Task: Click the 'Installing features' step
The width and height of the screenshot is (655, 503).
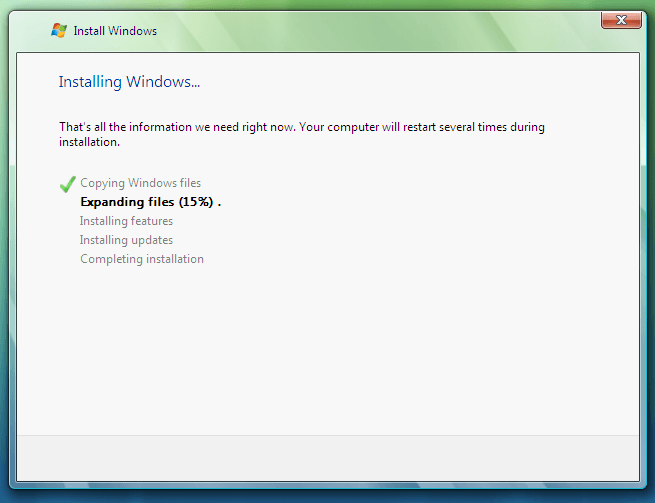Action: click(x=126, y=221)
